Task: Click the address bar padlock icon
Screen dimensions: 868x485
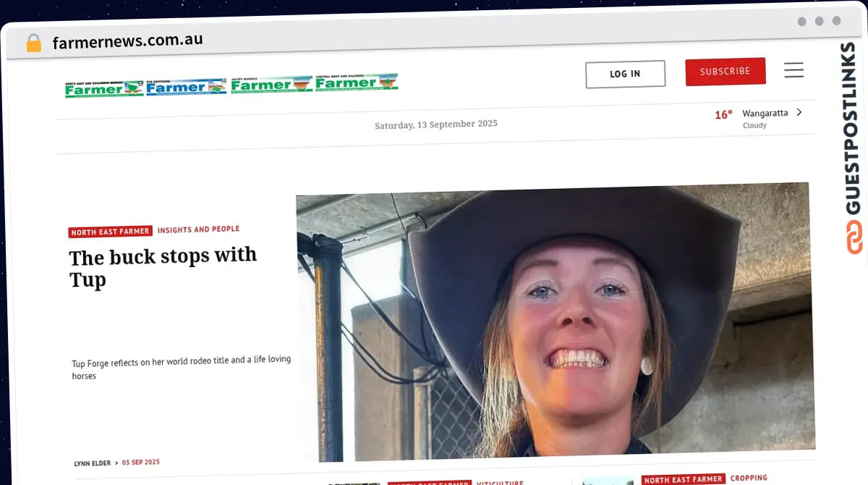Action: point(33,43)
